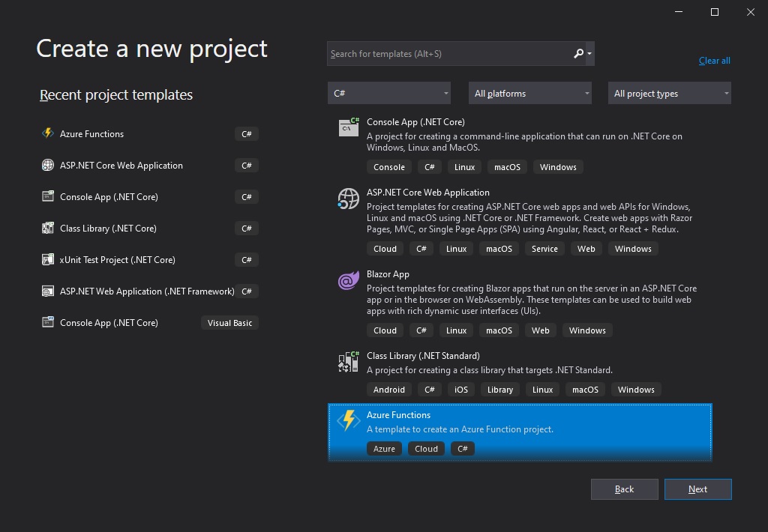Click the Azure Functions icon under Recent project templates
768x532 pixels.
[x=48, y=133]
